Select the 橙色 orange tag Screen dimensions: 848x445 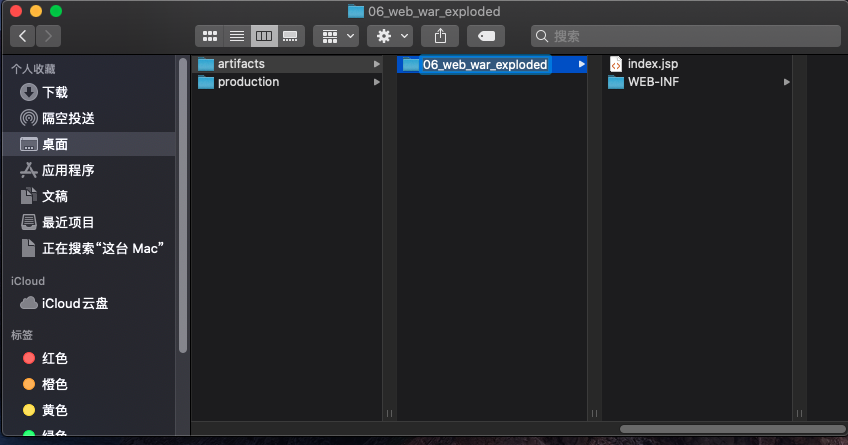[x=89, y=384]
